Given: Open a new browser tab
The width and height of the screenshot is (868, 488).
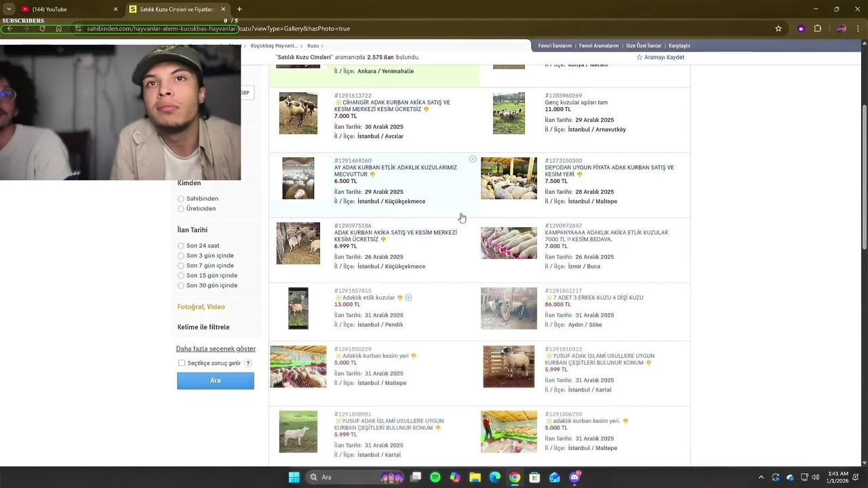Looking at the screenshot, I should click(239, 9).
